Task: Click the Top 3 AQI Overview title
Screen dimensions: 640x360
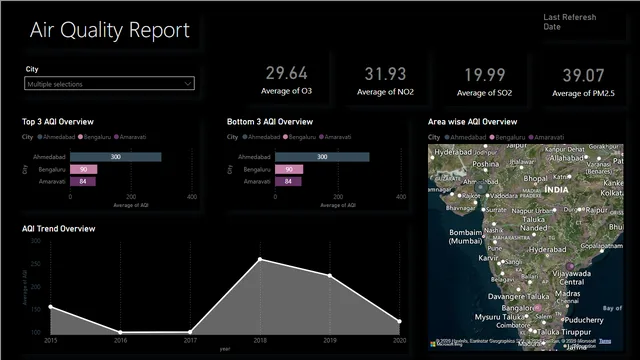Action: click(x=58, y=122)
